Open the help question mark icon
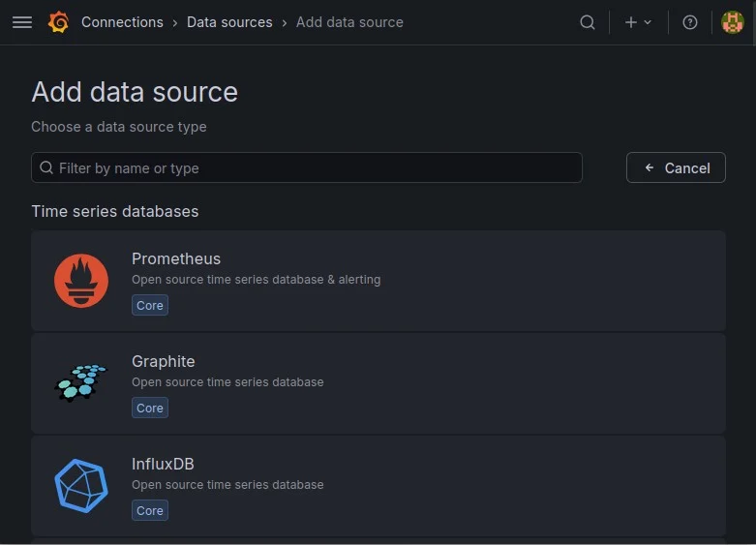Screen dimensions: 756x545 coord(690,22)
